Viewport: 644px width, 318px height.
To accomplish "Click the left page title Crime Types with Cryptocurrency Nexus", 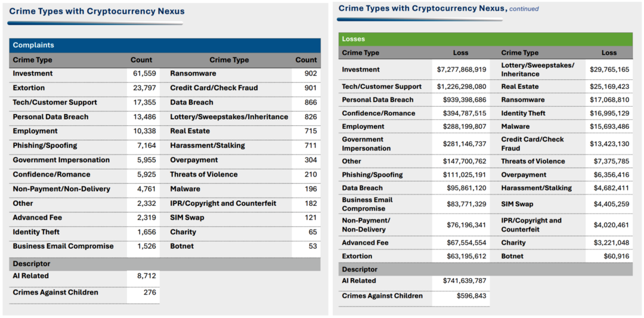I will 97,11.
